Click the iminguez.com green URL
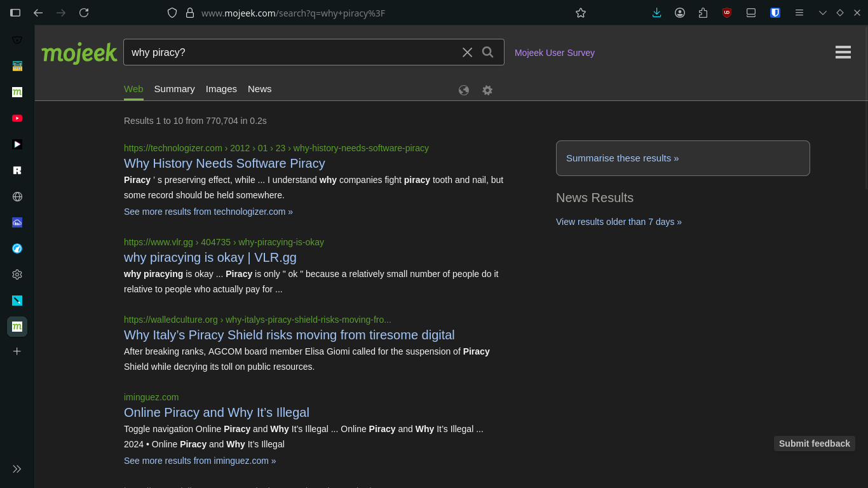The width and height of the screenshot is (868, 488). [151, 397]
